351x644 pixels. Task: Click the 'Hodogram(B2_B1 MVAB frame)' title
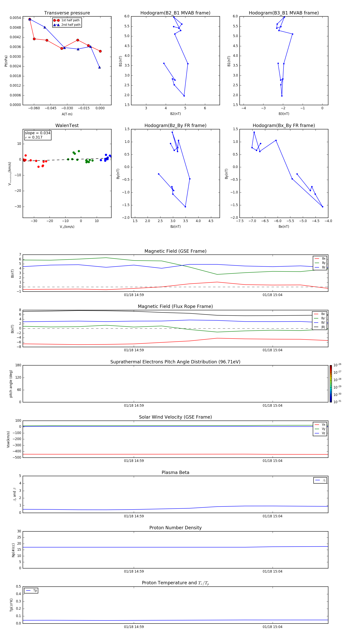click(x=175, y=13)
